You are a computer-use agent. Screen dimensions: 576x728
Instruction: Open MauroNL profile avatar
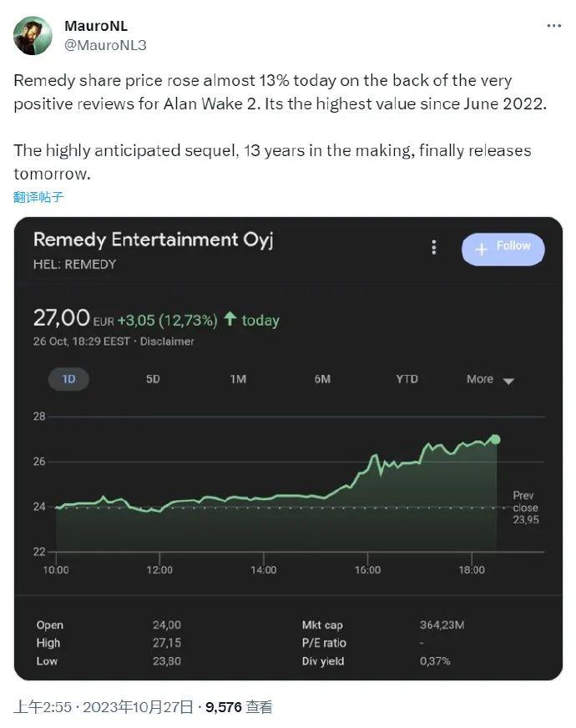pyautogui.click(x=33, y=36)
